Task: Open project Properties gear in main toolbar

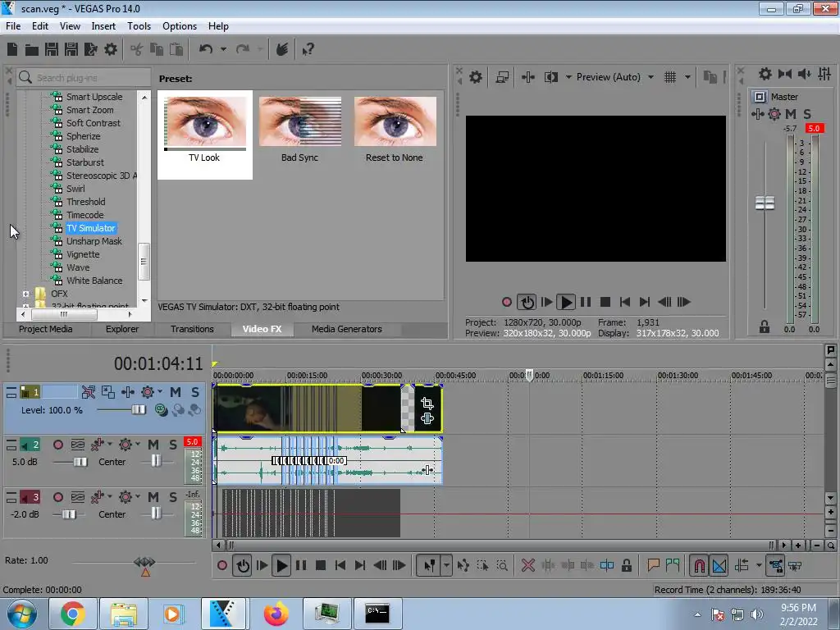Action: 111,49
